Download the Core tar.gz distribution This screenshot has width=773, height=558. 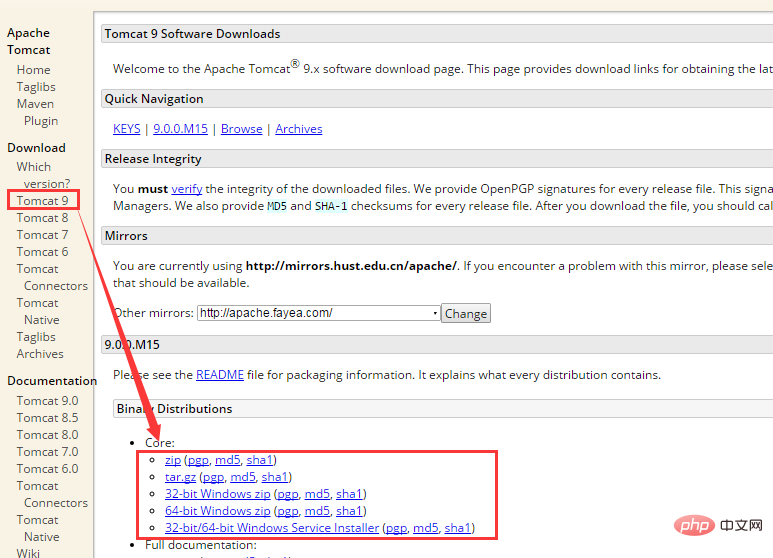pyautogui.click(x=180, y=477)
